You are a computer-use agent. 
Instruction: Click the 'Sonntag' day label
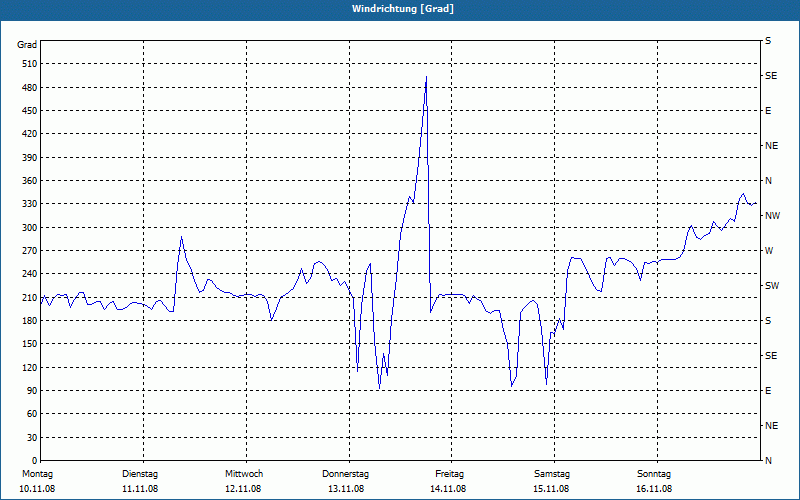click(x=654, y=474)
